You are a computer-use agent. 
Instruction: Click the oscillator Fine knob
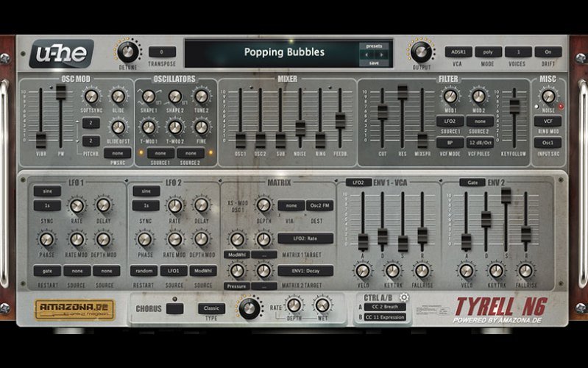pyautogui.click(x=202, y=127)
